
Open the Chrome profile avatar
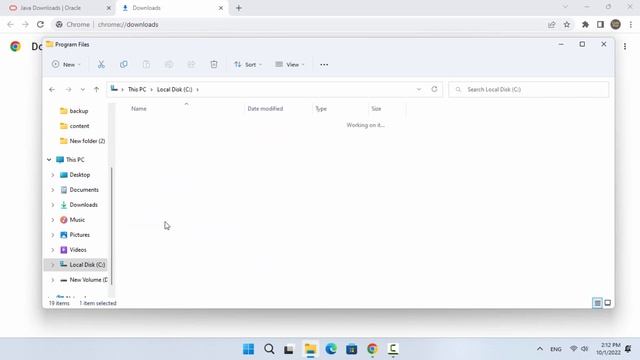point(616,24)
